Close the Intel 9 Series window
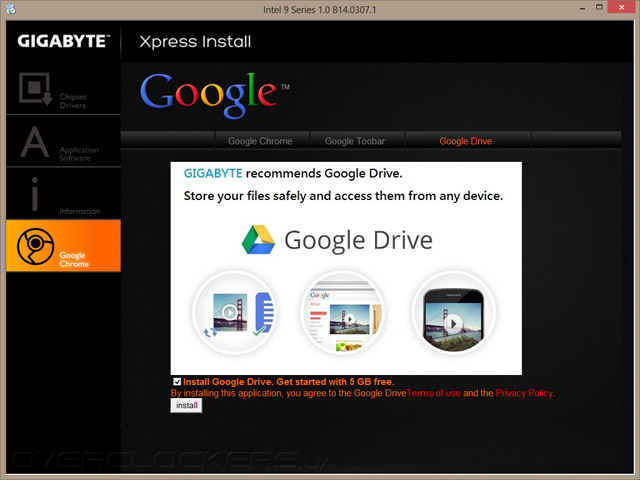 click(621, 7)
